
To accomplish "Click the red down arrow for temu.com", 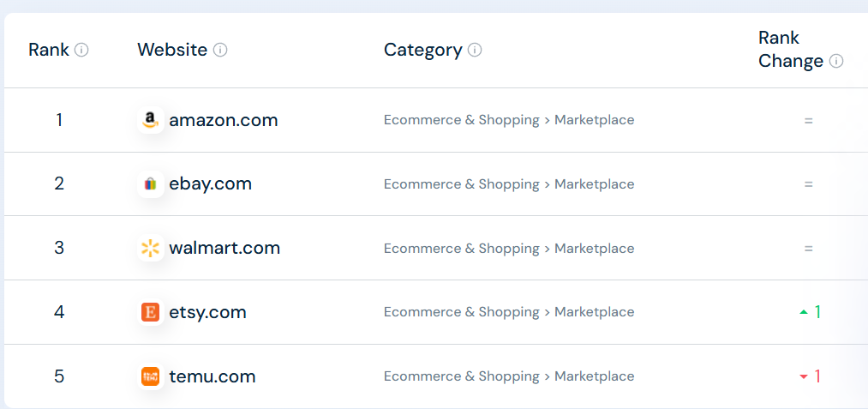I will coord(803,376).
